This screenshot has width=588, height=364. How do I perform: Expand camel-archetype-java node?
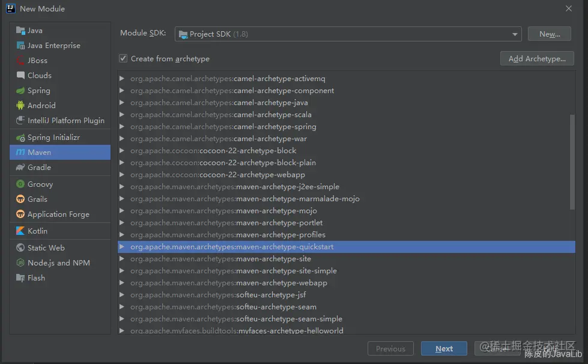pyautogui.click(x=121, y=102)
